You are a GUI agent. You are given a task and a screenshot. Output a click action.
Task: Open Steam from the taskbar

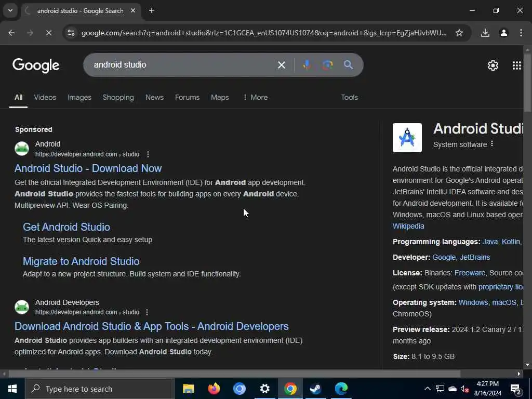pyautogui.click(x=315, y=389)
